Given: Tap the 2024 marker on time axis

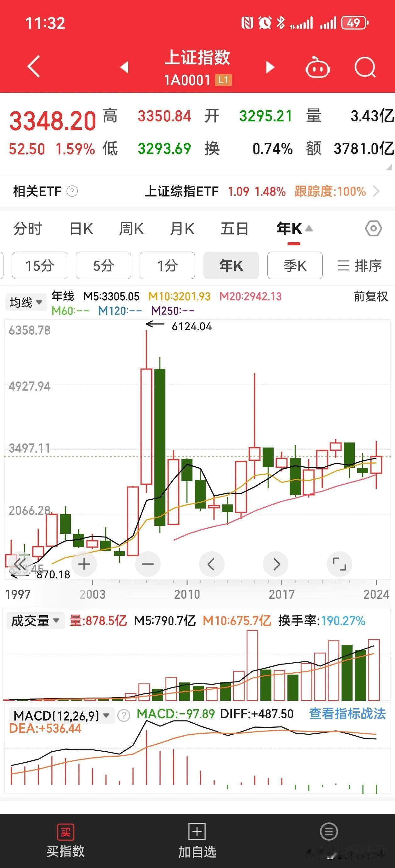Looking at the screenshot, I should coord(376,594).
